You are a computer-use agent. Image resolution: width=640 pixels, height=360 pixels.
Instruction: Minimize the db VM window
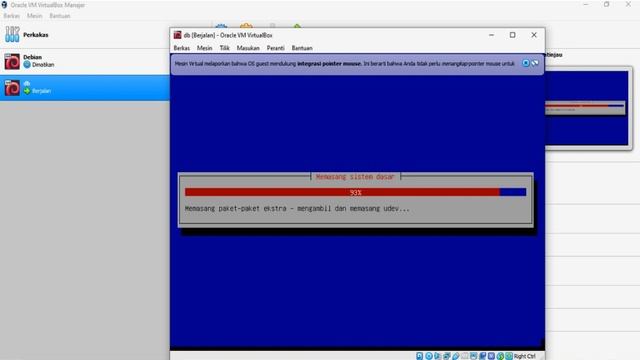click(x=491, y=35)
